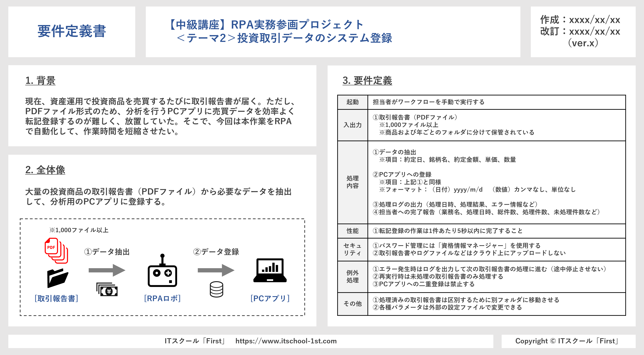Click the 要件定義書 title
The height and width of the screenshot is (355, 644).
coord(72,31)
